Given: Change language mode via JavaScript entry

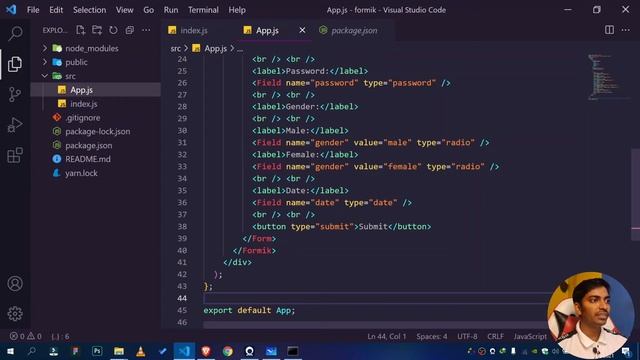Looking at the screenshot, I should [x=530, y=336].
